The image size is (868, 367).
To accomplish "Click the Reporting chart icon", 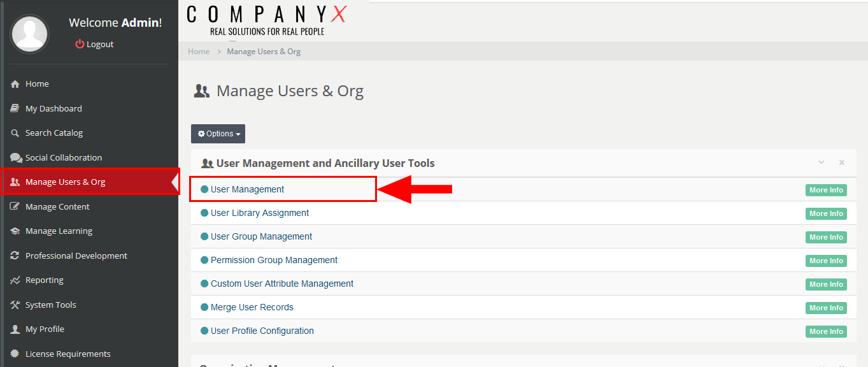I will point(14,280).
